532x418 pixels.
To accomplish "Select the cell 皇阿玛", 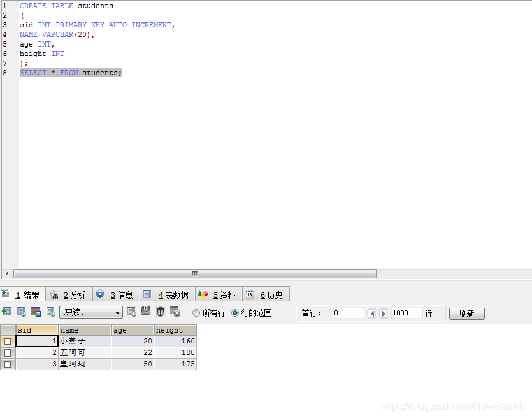I will (x=85, y=364).
